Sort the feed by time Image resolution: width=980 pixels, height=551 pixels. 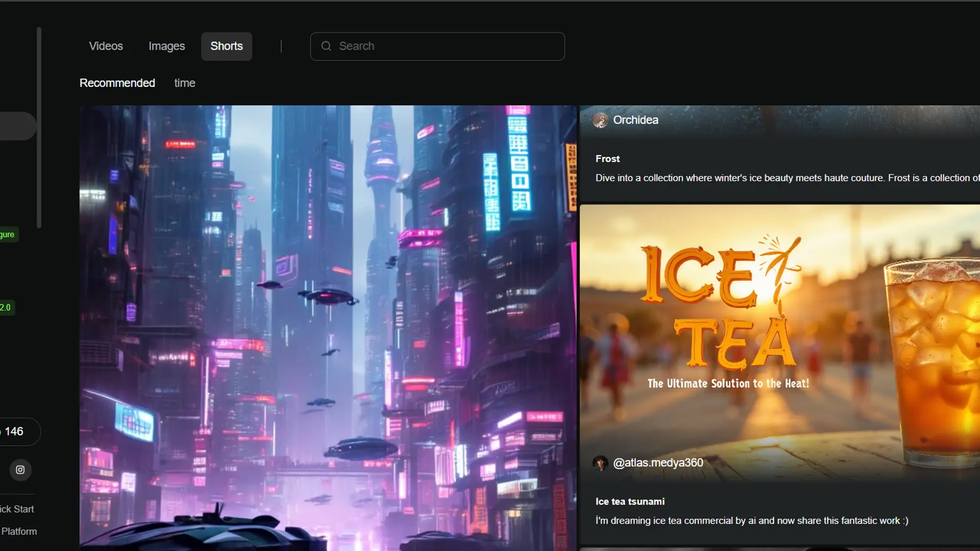point(184,83)
